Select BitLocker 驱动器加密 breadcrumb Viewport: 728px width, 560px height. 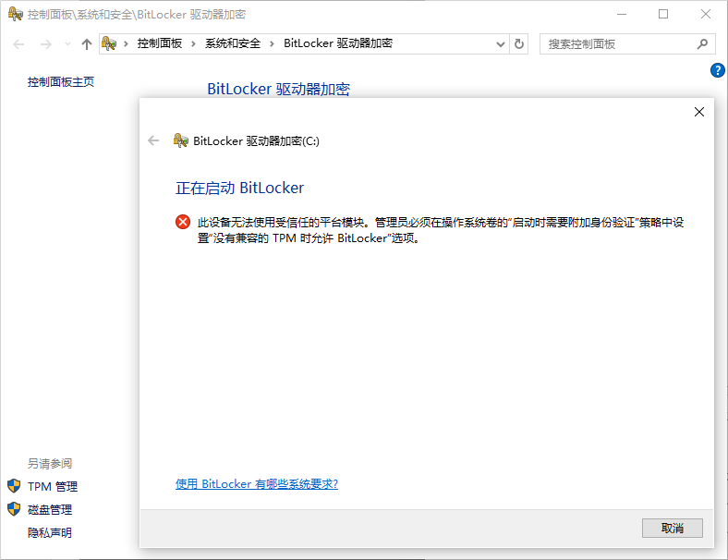(338, 43)
